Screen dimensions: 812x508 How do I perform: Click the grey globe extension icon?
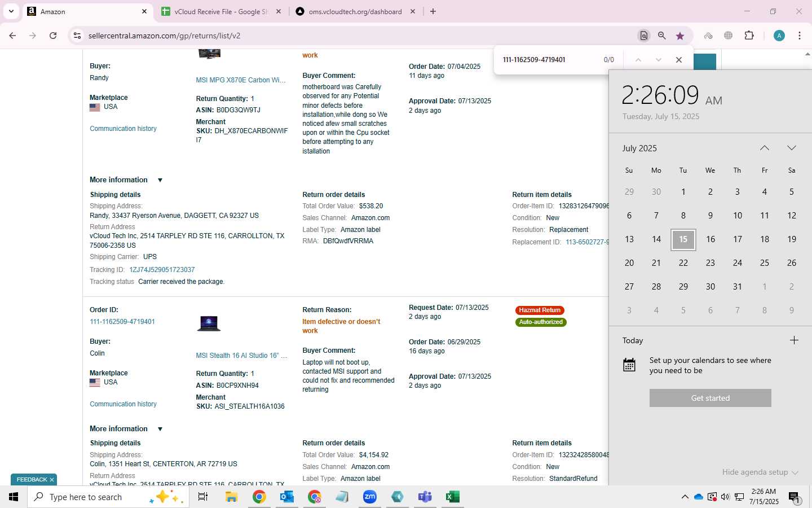(729, 36)
